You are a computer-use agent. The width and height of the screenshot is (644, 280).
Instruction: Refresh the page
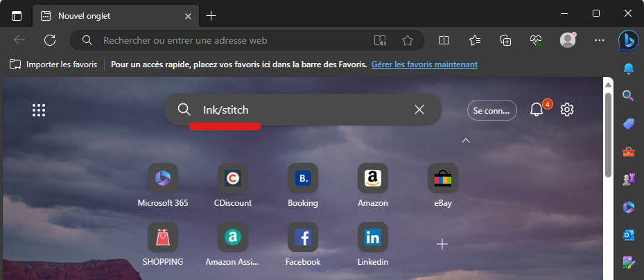tap(50, 40)
